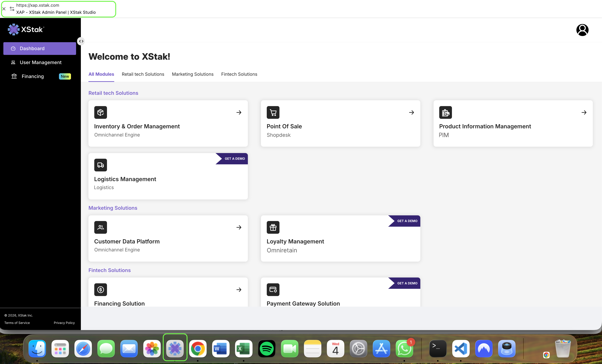Click the Customer Data Platform people icon
602x364 pixels.
tap(100, 227)
